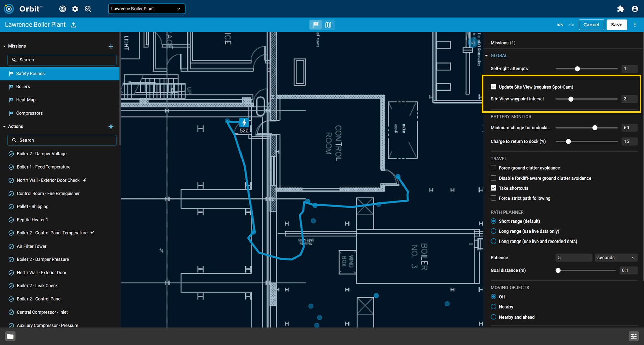
Task: Click the Missions search field
Action: coord(62,60)
